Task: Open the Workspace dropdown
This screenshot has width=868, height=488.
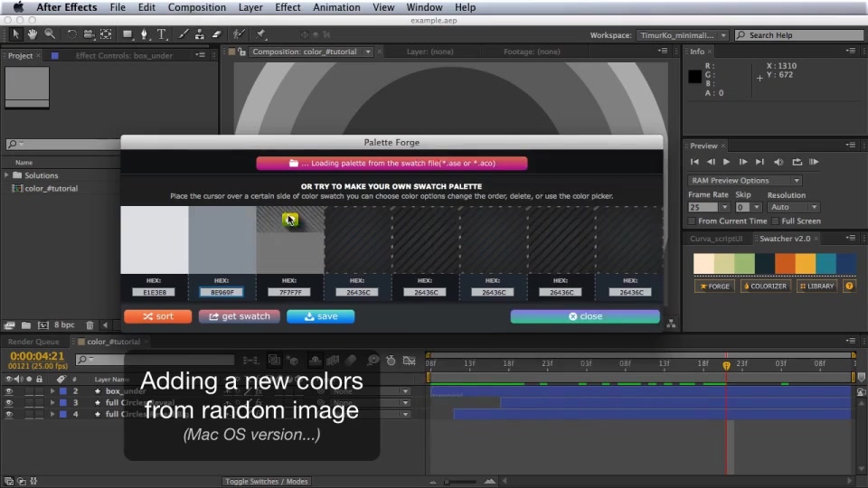Action: [682, 35]
